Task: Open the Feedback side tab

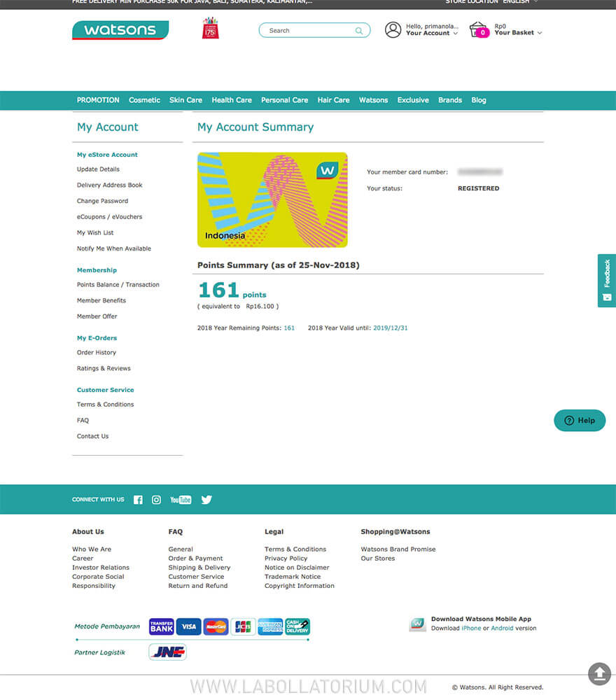Action: tap(607, 281)
